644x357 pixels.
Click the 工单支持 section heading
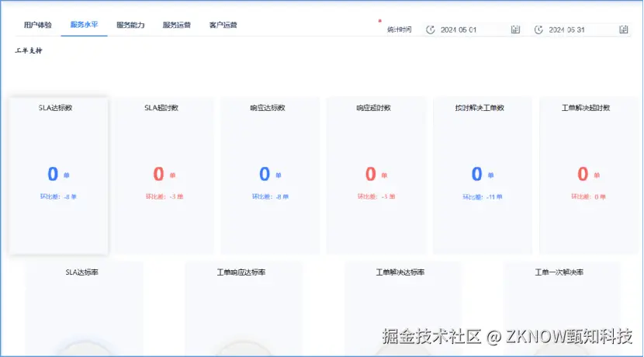coord(29,50)
